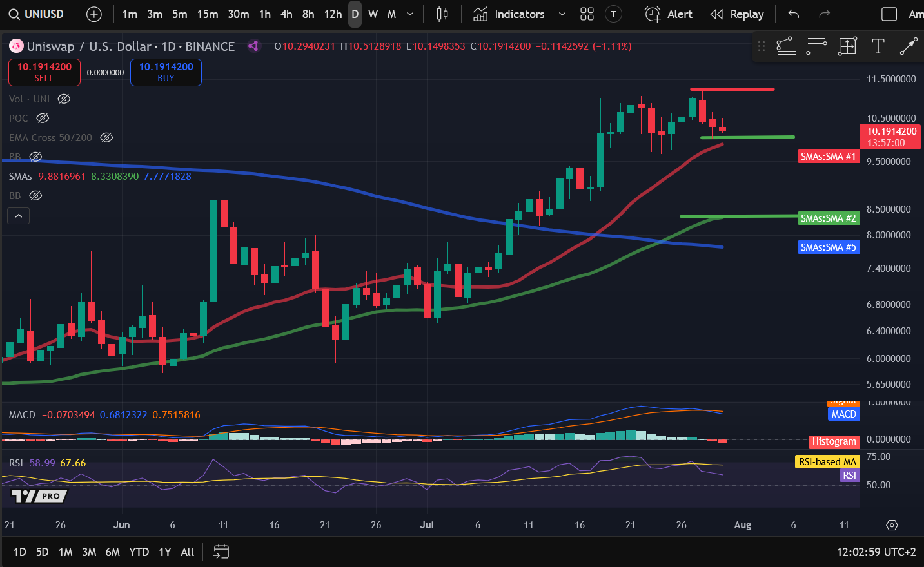This screenshot has height=567, width=924.
Task: Select the measurement box tool
Action: click(x=847, y=46)
